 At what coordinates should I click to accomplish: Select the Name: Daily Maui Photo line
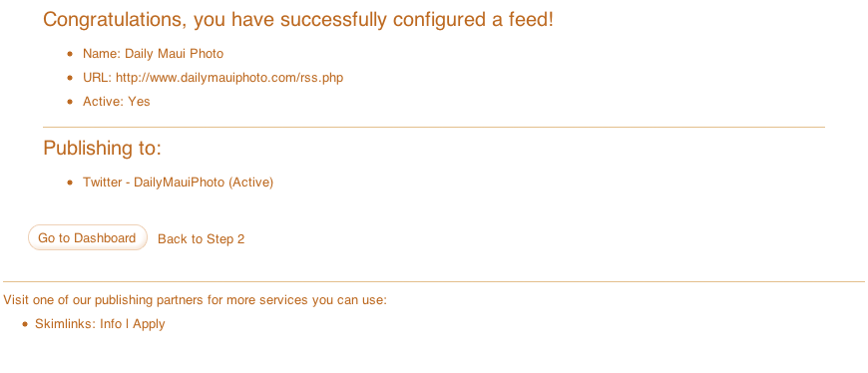(154, 54)
